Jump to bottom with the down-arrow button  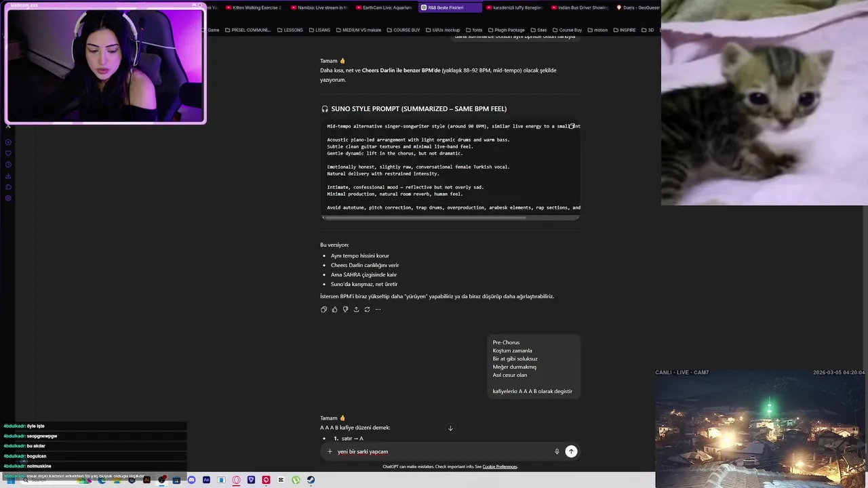pos(450,428)
